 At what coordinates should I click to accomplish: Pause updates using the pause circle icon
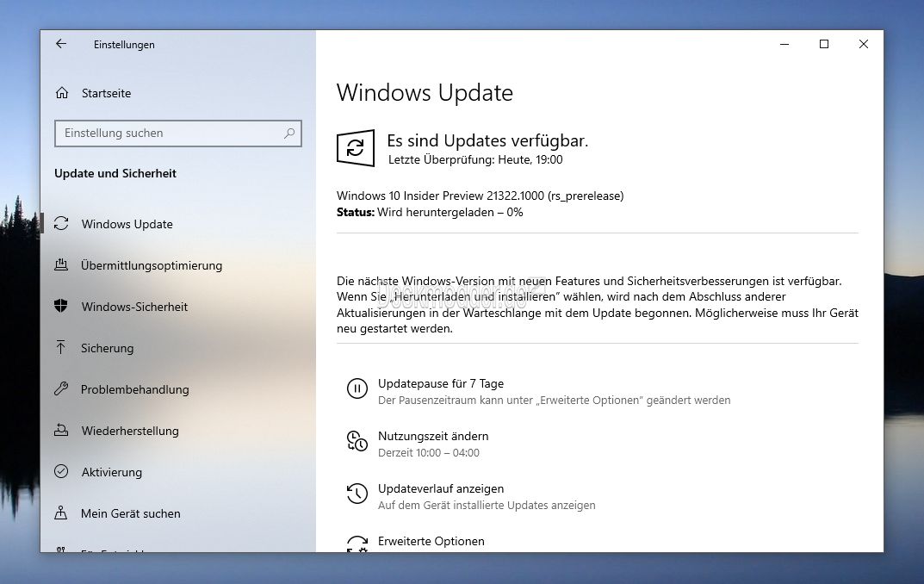(x=357, y=389)
